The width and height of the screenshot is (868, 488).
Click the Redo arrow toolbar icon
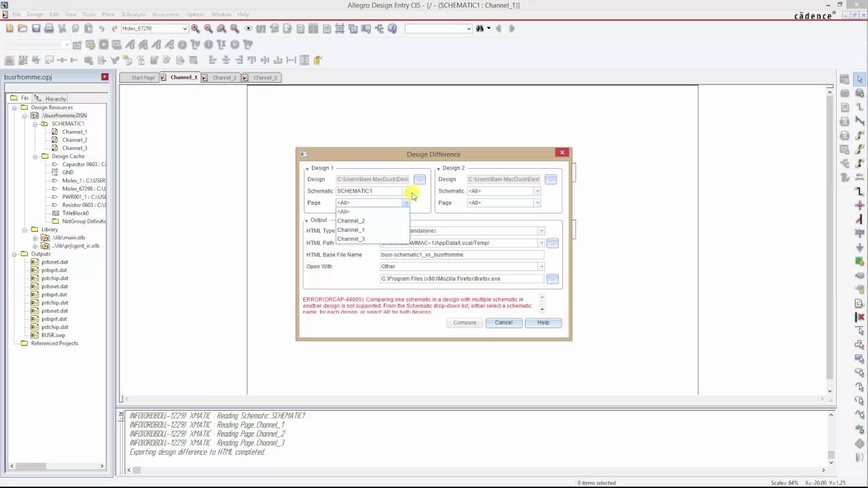pyautogui.click(x=115, y=28)
